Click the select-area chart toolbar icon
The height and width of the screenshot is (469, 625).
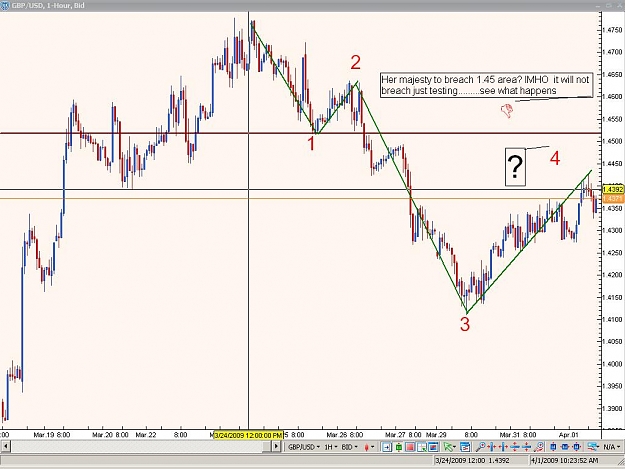coord(422,447)
